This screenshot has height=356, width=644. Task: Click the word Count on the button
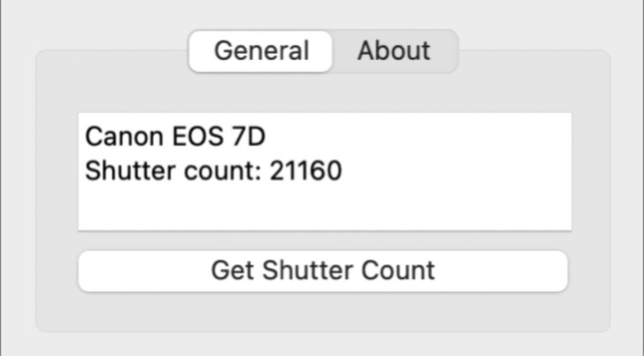point(398,270)
